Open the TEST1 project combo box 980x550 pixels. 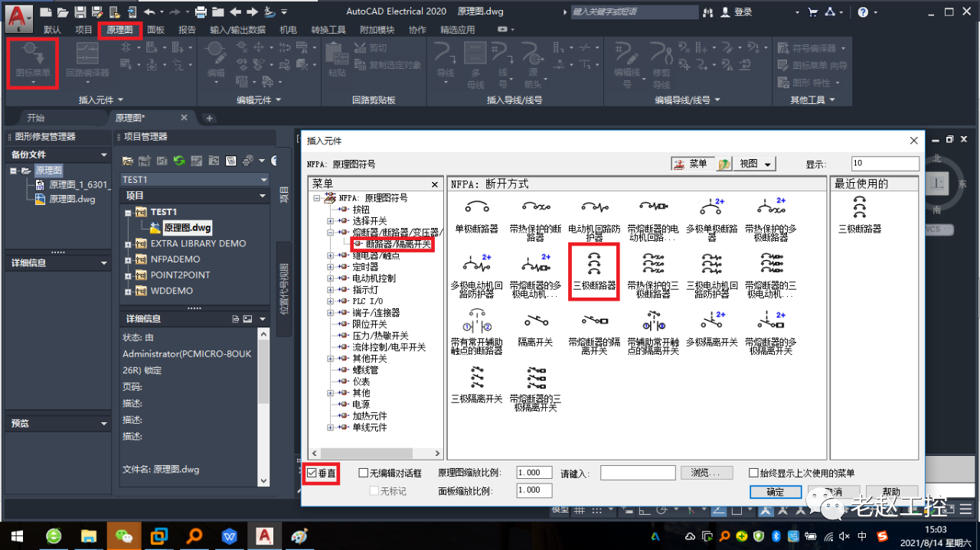pos(195,179)
